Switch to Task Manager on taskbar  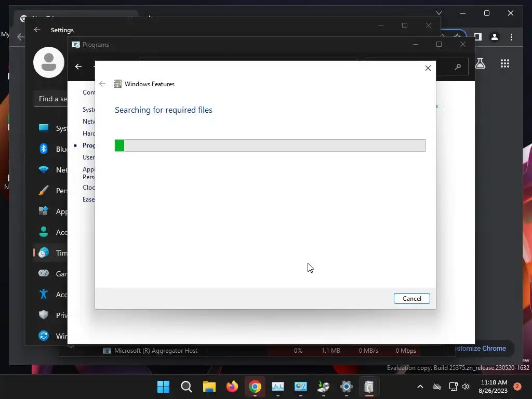point(278,387)
